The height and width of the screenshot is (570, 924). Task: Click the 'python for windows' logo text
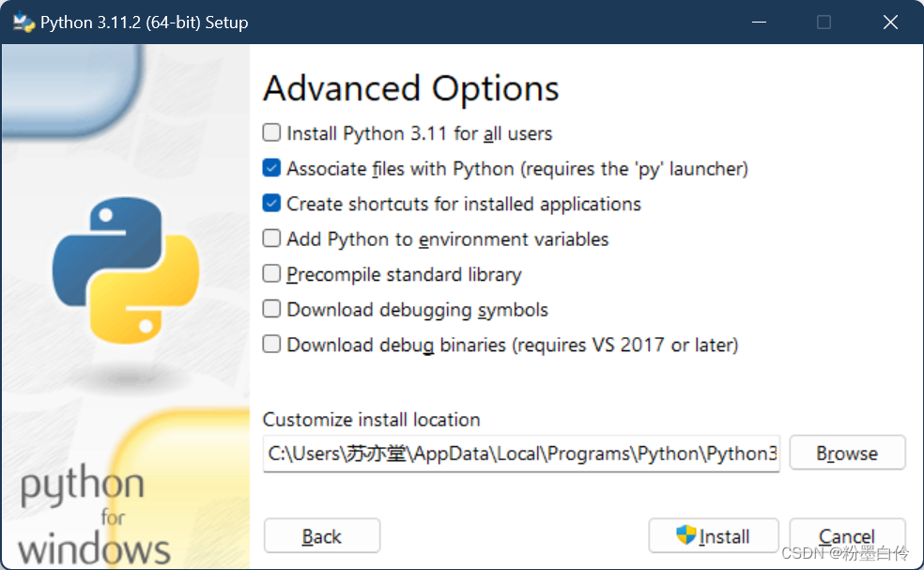tap(94, 514)
